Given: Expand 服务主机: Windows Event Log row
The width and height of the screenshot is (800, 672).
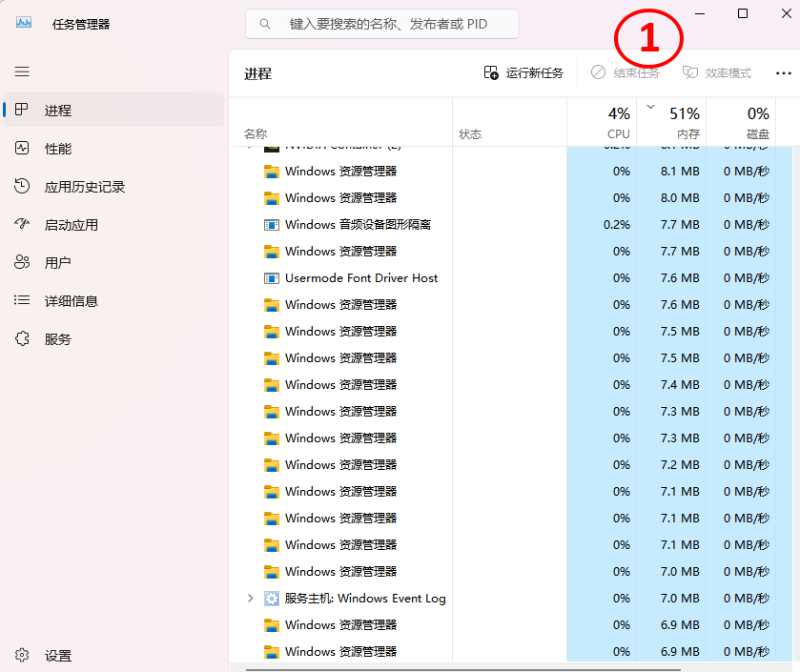Looking at the screenshot, I should (x=250, y=598).
